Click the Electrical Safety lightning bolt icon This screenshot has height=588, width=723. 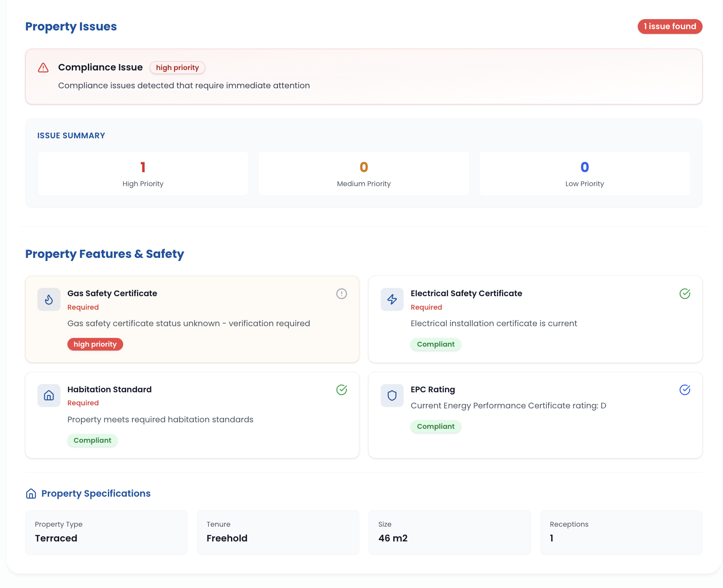pyautogui.click(x=392, y=300)
